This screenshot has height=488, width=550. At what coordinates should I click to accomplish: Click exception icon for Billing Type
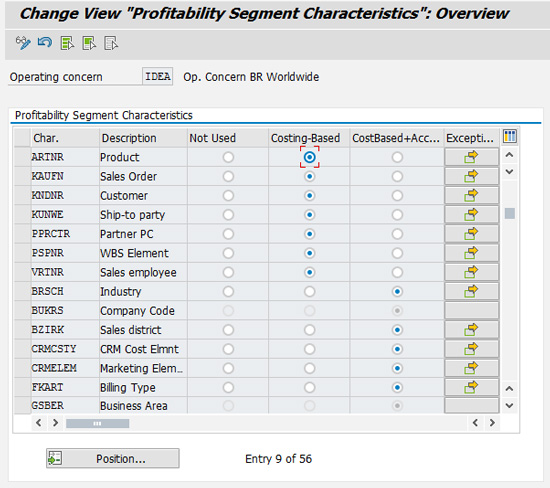click(x=471, y=387)
